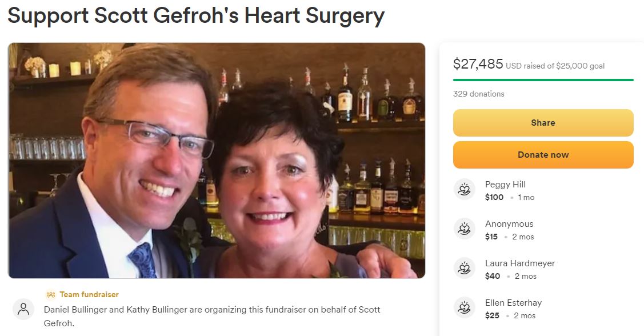The height and width of the screenshot is (336, 644).
Task: Click the Support Scott Gefroh's Heart Surgery title
Action: 196,16
